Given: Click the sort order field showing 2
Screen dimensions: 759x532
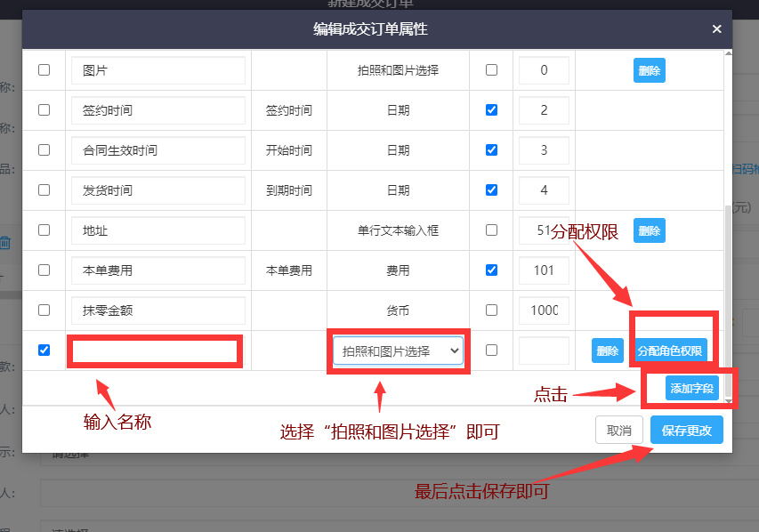Looking at the screenshot, I should point(544,110).
